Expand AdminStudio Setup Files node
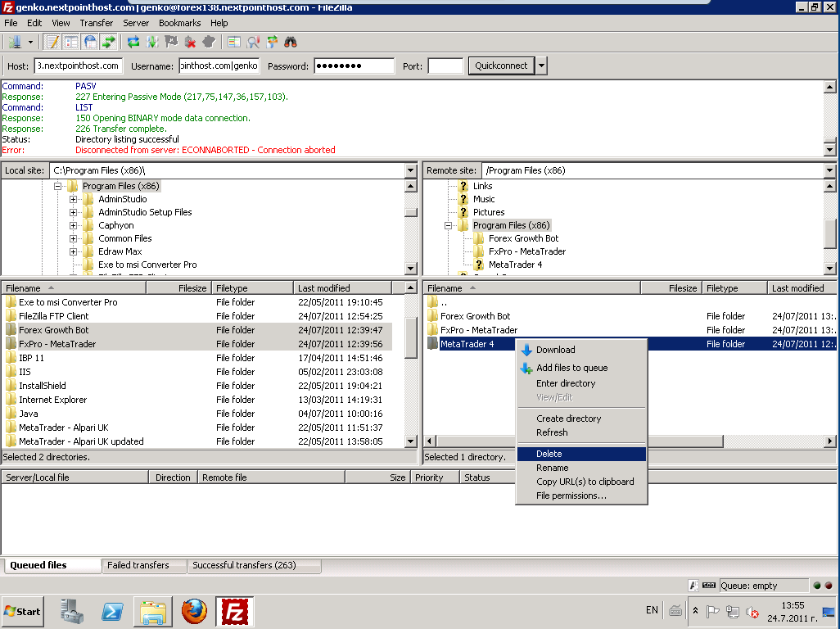The width and height of the screenshot is (840, 629). click(x=73, y=212)
